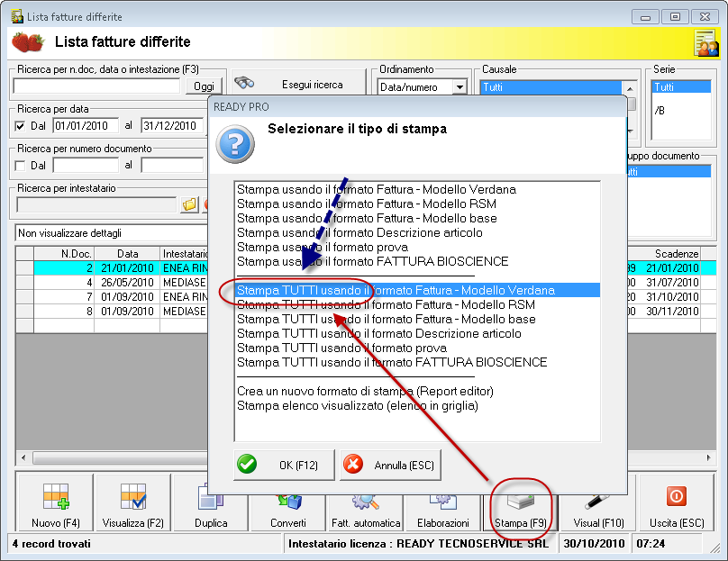Maximize the Lista fatture differite window
The width and height of the screenshot is (728, 561).
675,17
